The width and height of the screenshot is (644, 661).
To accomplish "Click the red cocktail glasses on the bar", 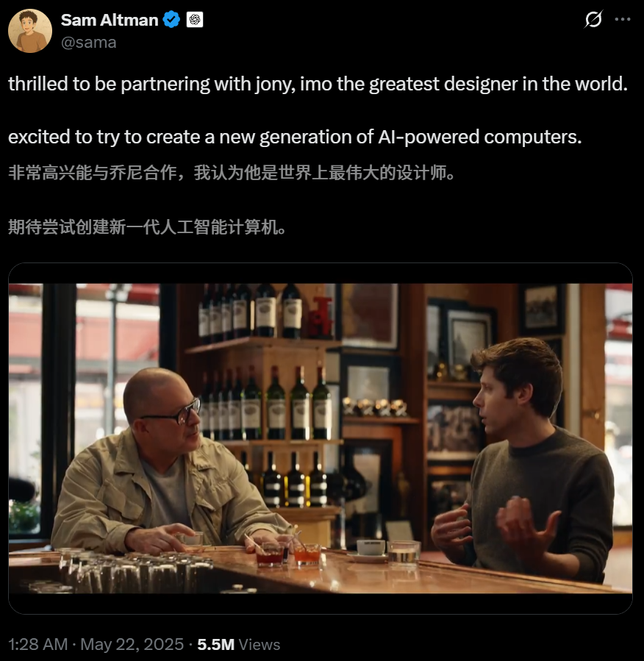I will 289,553.
